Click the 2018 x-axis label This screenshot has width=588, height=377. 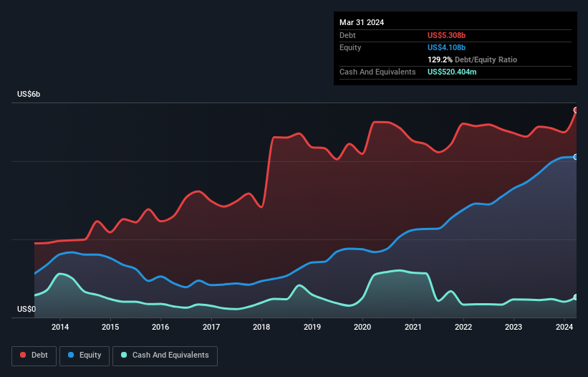[261, 327]
